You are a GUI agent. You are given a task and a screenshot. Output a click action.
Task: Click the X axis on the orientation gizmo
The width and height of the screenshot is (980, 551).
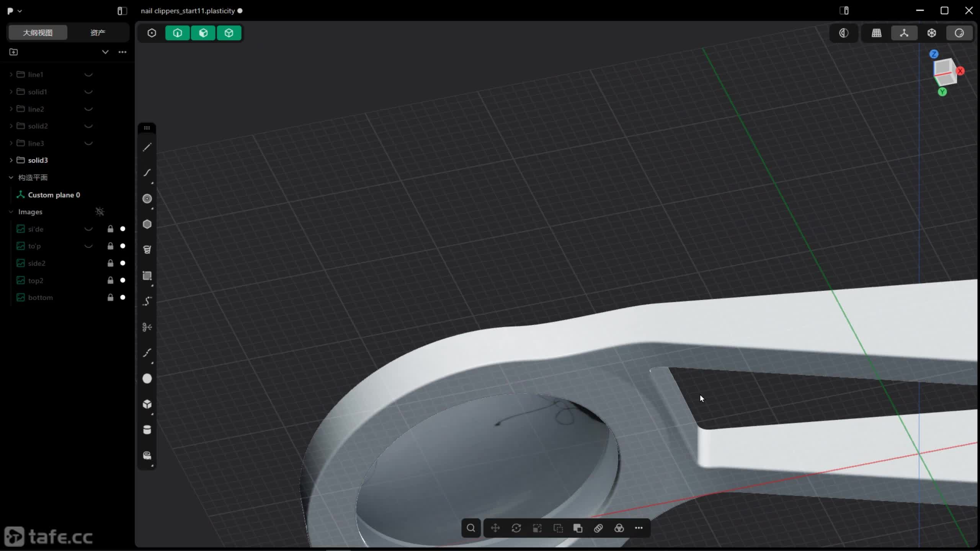pos(960,71)
